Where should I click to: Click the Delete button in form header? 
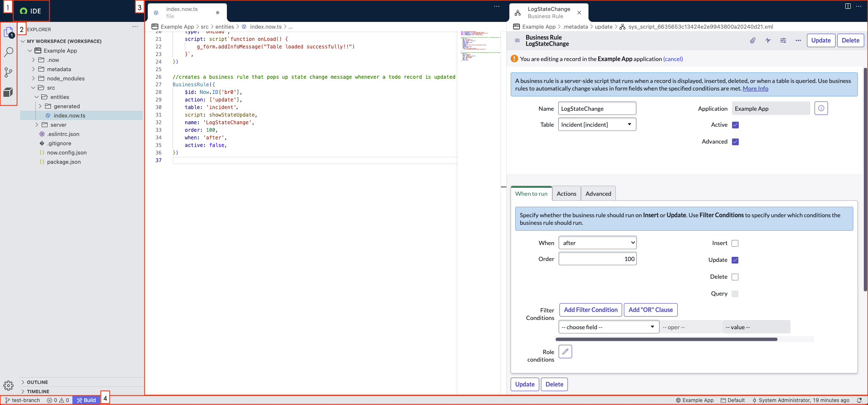click(850, 40)
